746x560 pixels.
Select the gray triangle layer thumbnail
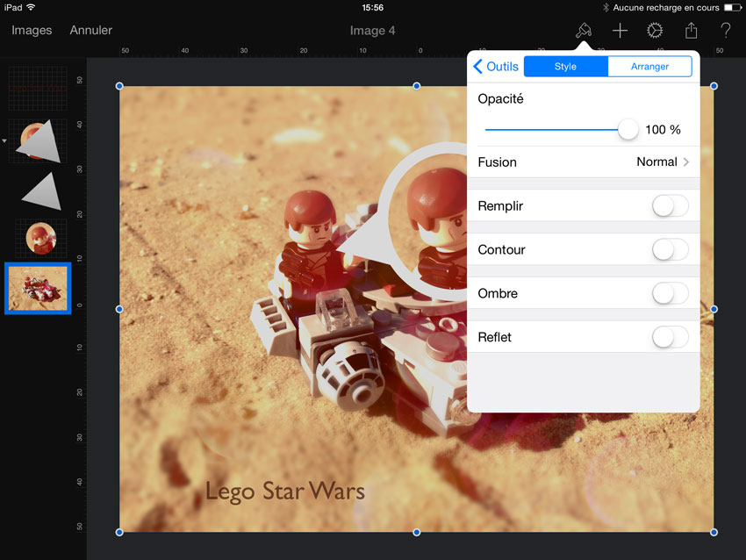click(x=42, y=191)
